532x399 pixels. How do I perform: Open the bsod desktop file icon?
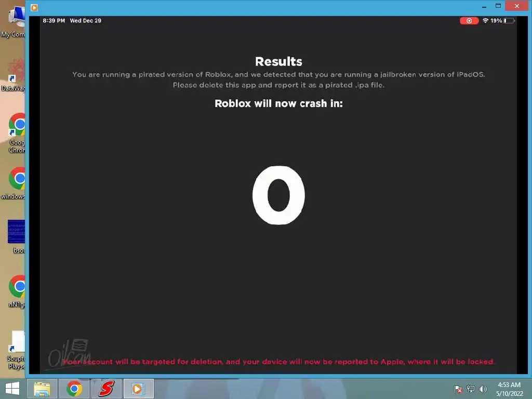tap(17, 237)
